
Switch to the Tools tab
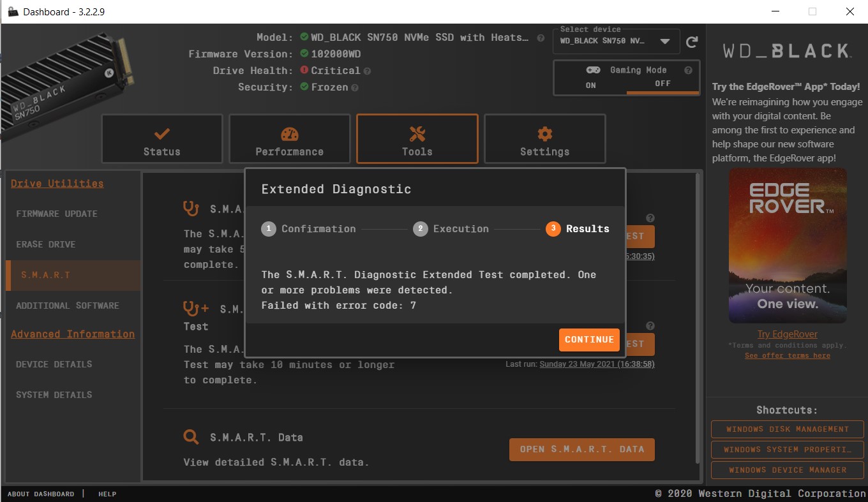point(417,139)
